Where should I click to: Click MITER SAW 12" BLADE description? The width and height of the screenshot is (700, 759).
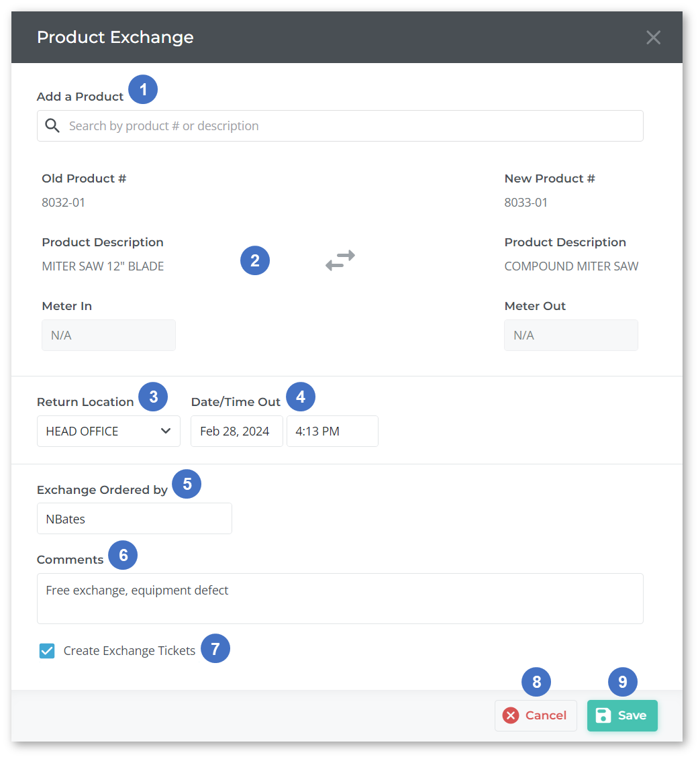(103, 266)
